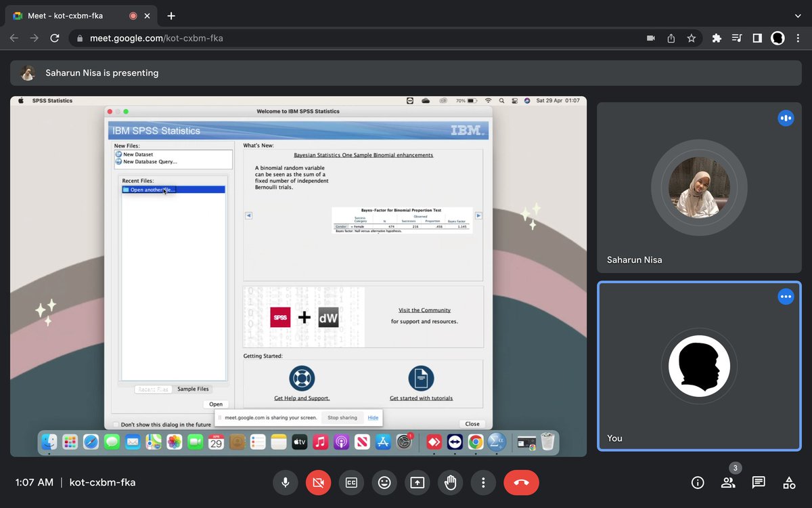
Task: Close the SPSS welcome dialog
Action: pyautogui.click(x=472, y=424)
